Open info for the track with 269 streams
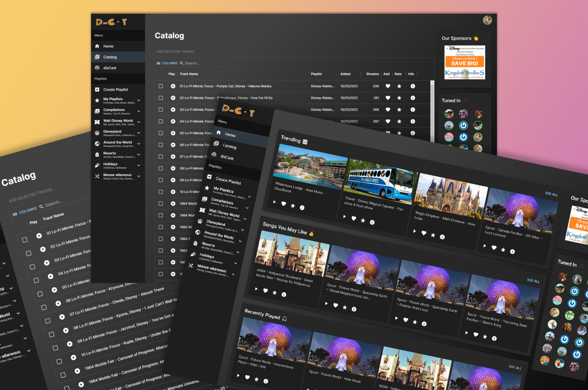588x390 pixels. (x=413, y=110)
